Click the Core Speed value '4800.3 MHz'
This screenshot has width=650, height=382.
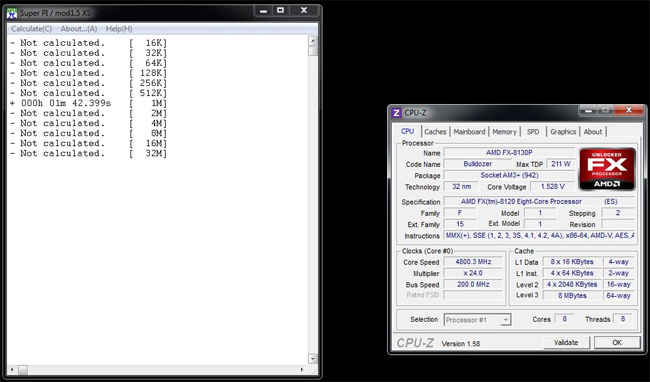(473, 262)
